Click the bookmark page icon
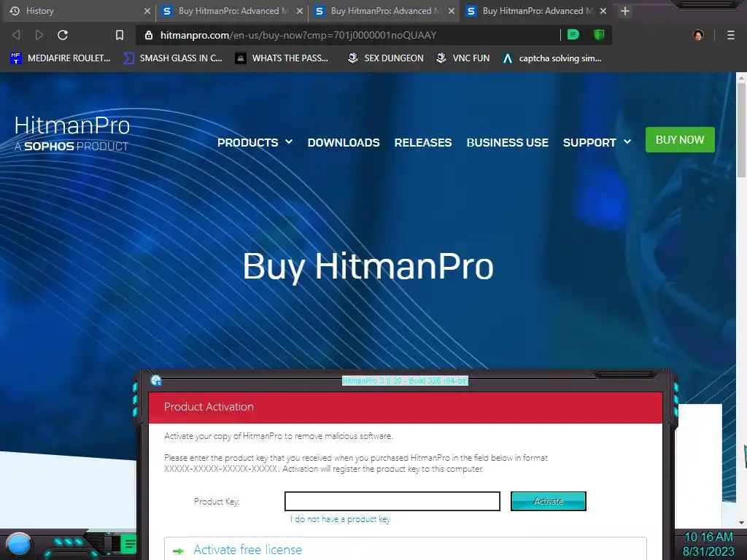 coord(120,35)
